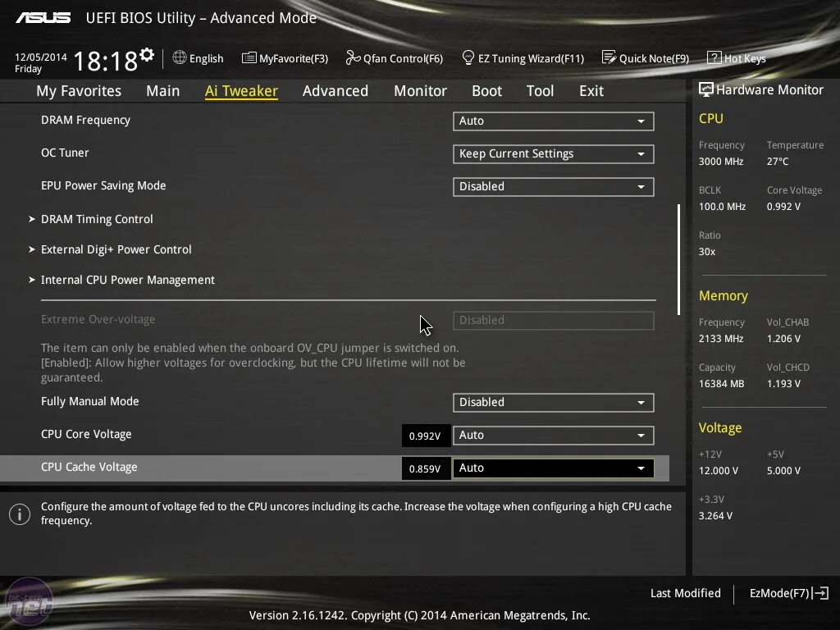
Task: Open Quick Note(F9)
Action: (654, 58)
